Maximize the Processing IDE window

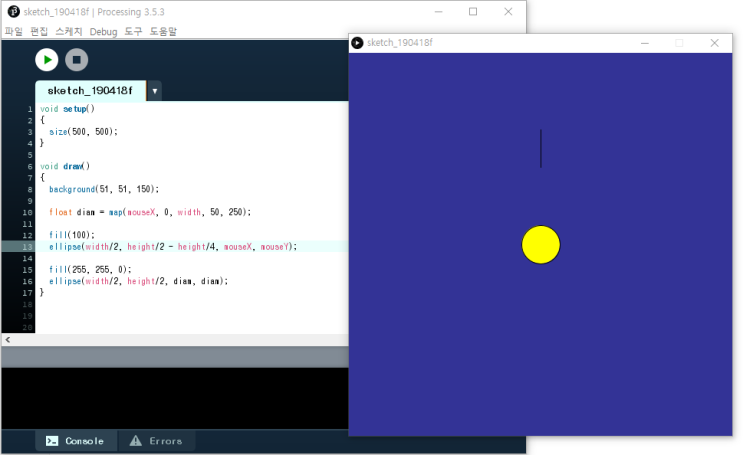click(473, 11)
